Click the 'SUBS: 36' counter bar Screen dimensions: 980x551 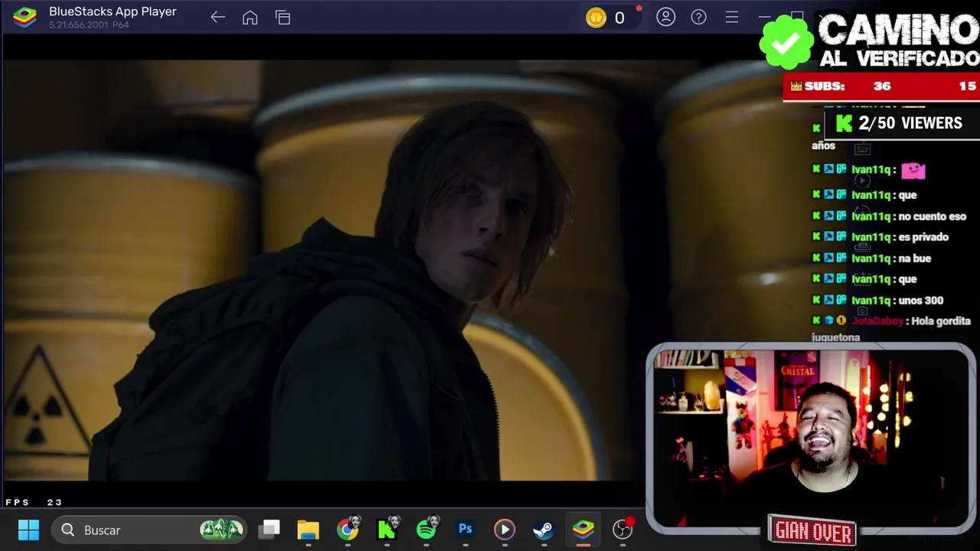point(881,86)
